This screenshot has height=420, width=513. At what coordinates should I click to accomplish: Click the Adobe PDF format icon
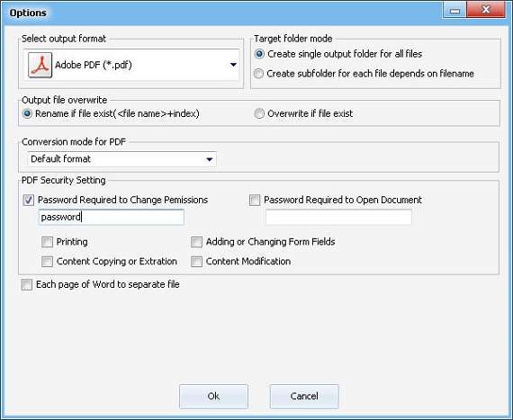point(40,65)
